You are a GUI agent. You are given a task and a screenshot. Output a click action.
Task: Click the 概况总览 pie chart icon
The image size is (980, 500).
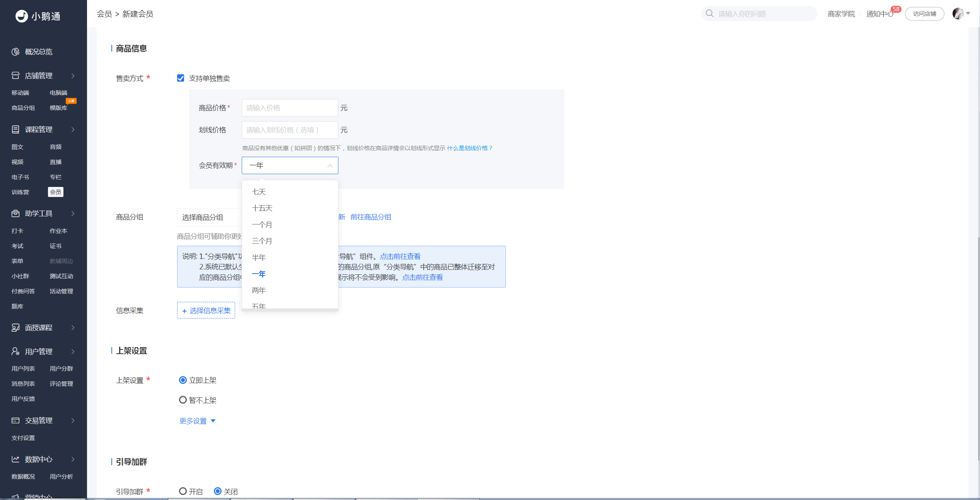(15, 51)
